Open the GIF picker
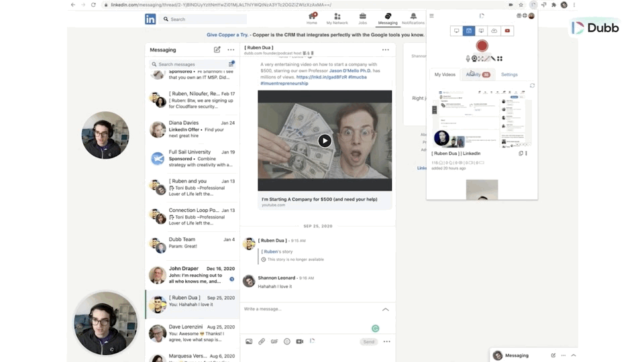This screenshot has height=362, width=644. point(274,341)
